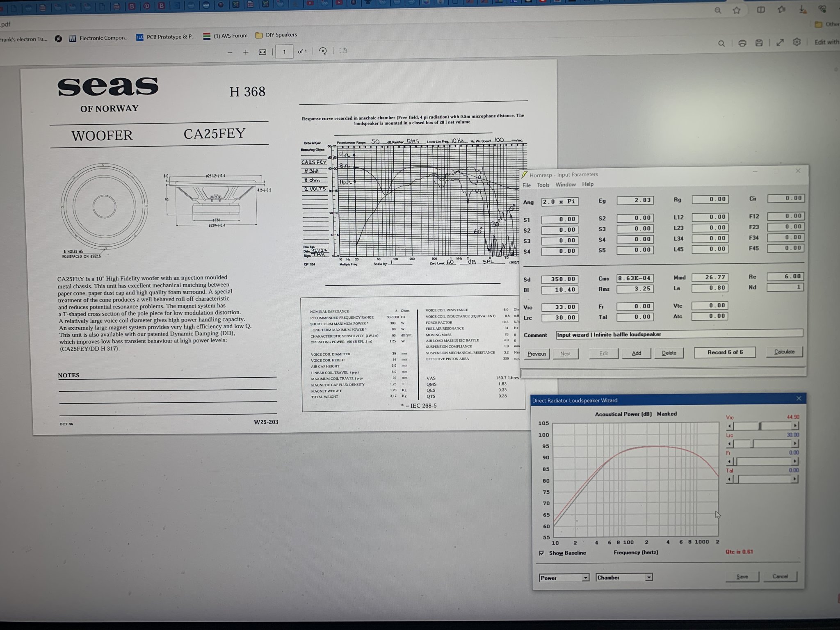Viewport: 840px width, 630px height.
Task: Click the Hornresp Comment text field
Action: click(679, 334)
